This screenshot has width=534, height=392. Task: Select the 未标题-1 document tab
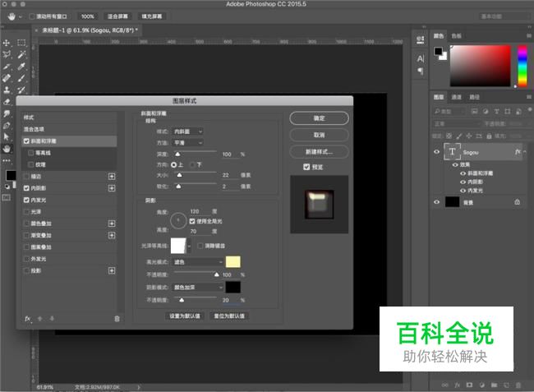point(87,30)
